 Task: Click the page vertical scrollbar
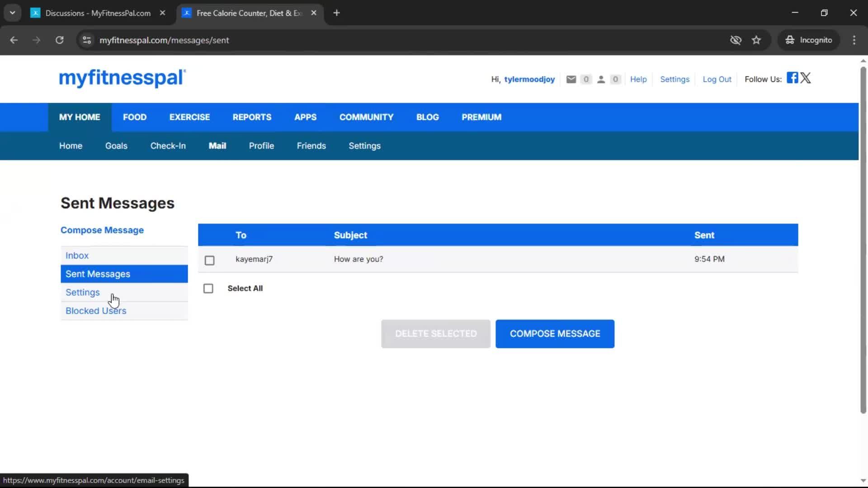coord(863,239)
